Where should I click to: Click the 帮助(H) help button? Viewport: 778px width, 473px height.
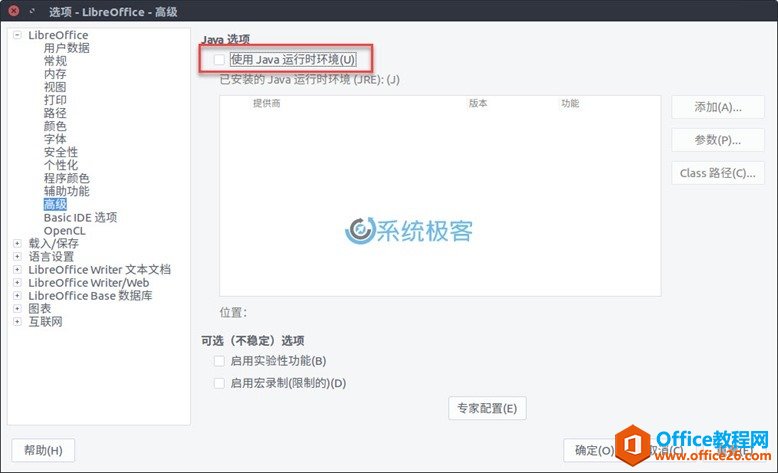(x=43, y=450)
